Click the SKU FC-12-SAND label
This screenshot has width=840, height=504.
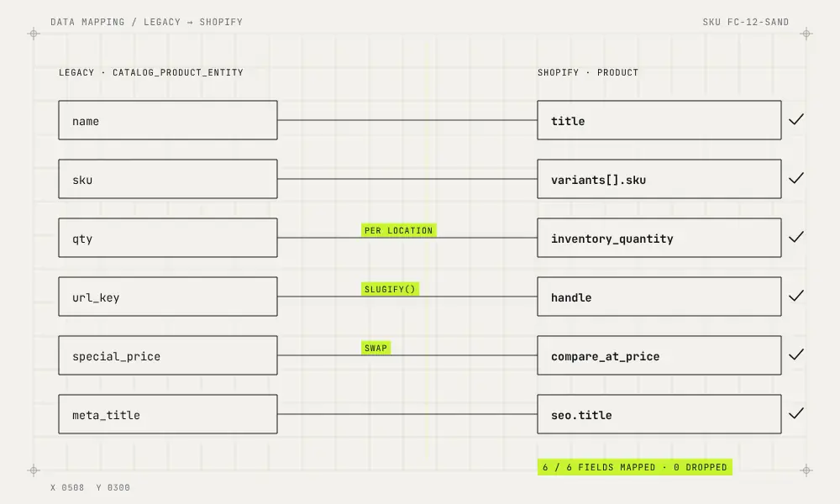tap(746, 22)
